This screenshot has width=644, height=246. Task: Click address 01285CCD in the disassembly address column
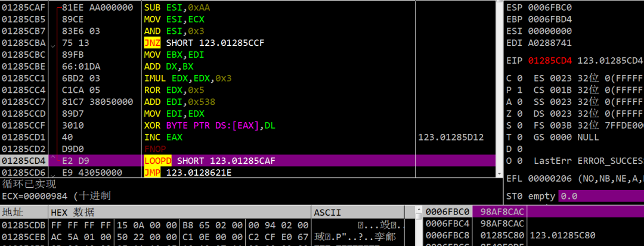tap(23, 114)
